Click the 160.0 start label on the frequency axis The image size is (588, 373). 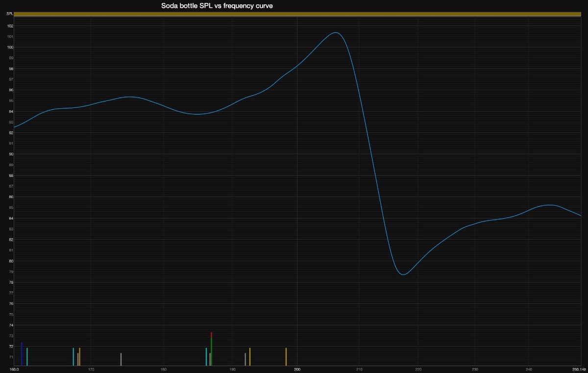14,369
